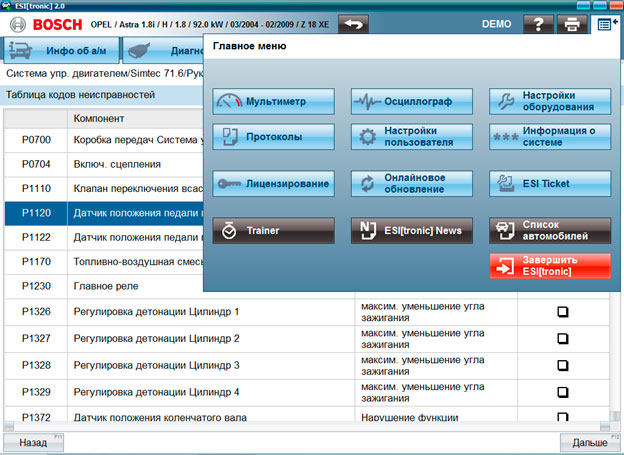
Task: Start Онлайновое обновление
Action: [x=411, y=184]
